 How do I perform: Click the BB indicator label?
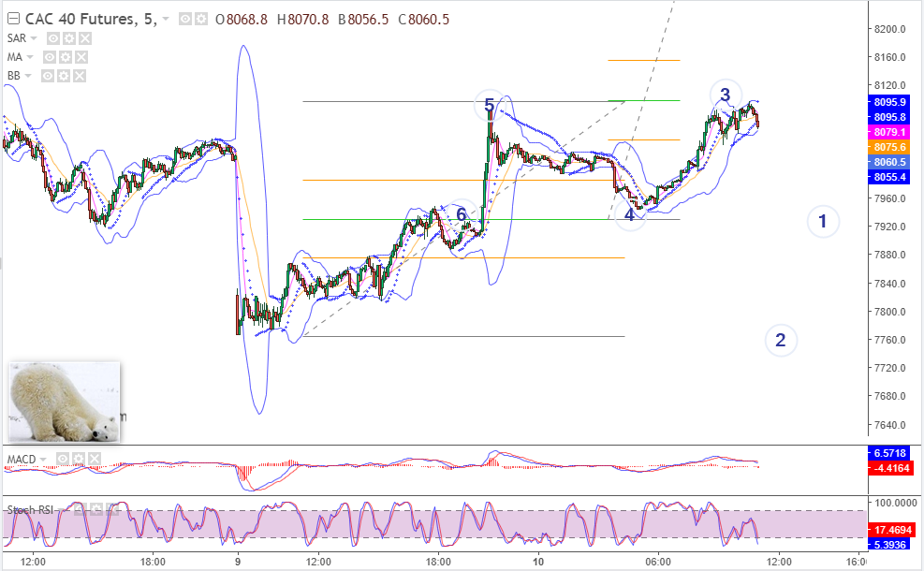13,76
